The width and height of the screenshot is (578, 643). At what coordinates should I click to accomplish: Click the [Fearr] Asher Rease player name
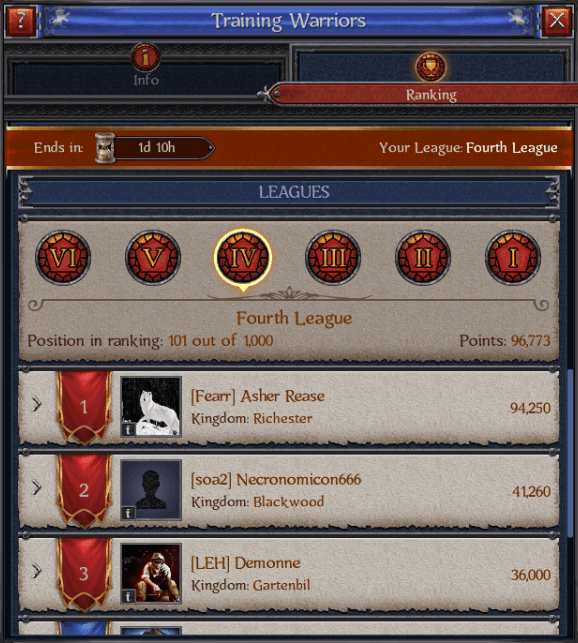258,396
